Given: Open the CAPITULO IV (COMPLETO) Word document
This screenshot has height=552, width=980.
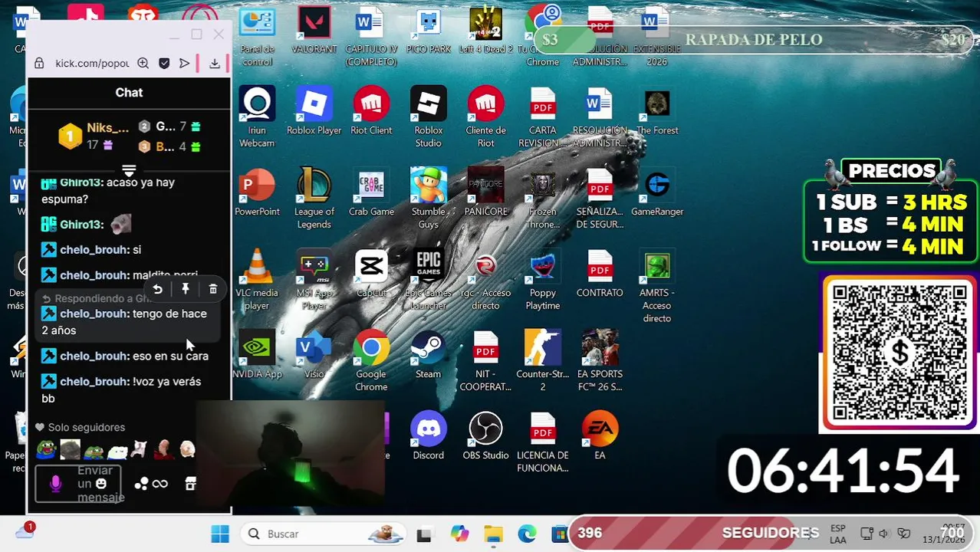Looking at the screenshot, I should [x=371, y=36].
